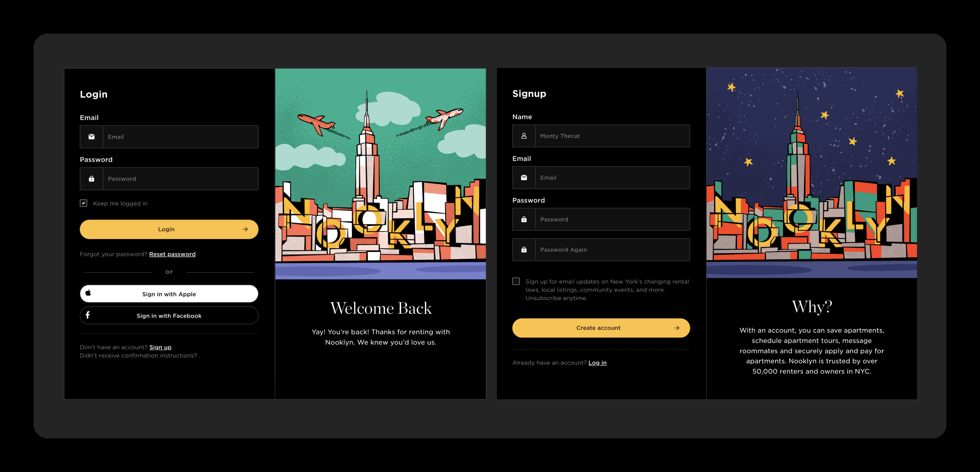
Task: Click the Apple logo icon
Action: (88, 293)
